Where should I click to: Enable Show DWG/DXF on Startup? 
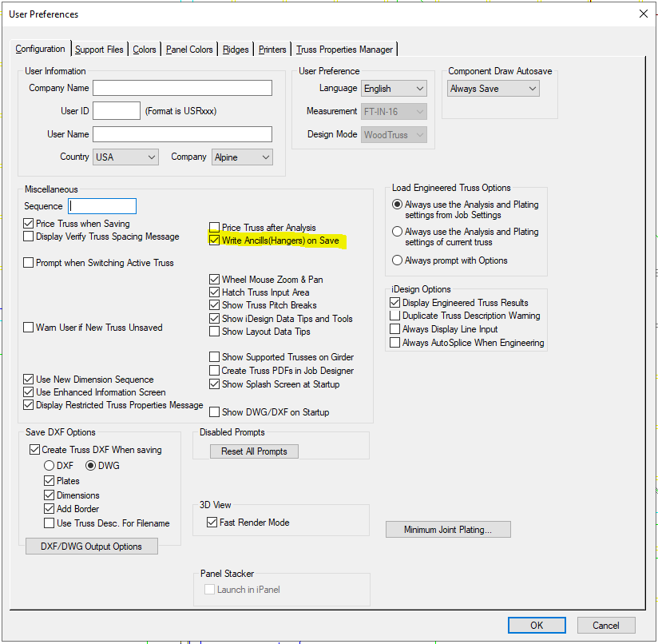[x=214, y=411]
